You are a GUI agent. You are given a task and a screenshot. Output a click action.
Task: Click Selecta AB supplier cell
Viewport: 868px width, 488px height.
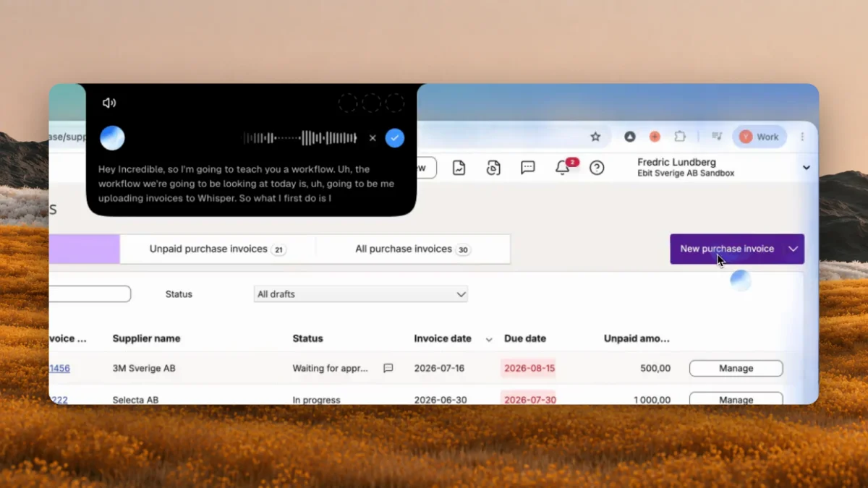(x=135, y=400)
